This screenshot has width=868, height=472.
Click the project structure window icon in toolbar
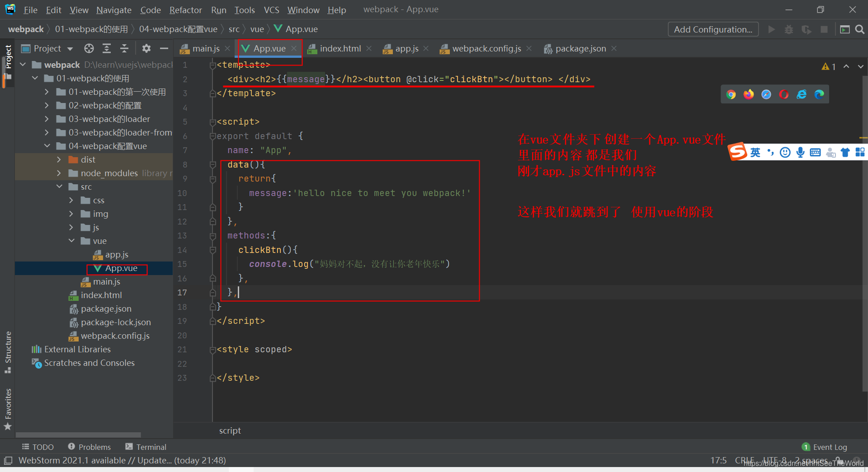[x=844, y=29]
